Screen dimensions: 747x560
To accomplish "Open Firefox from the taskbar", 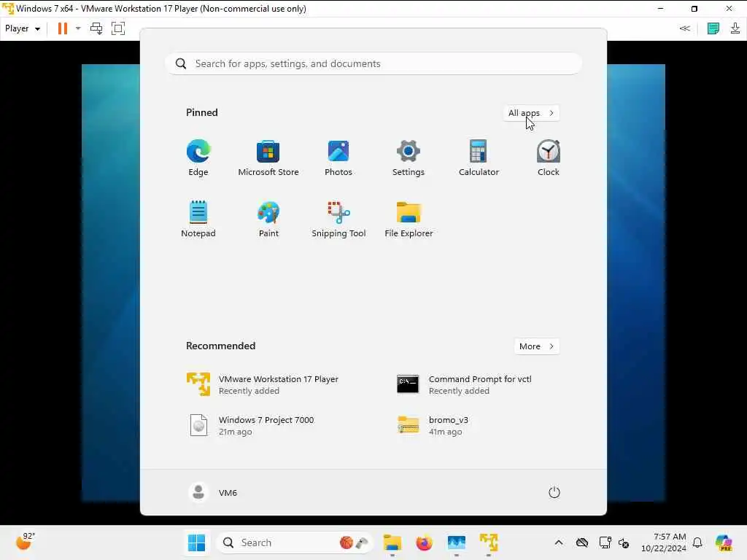I will click(424, 542).
